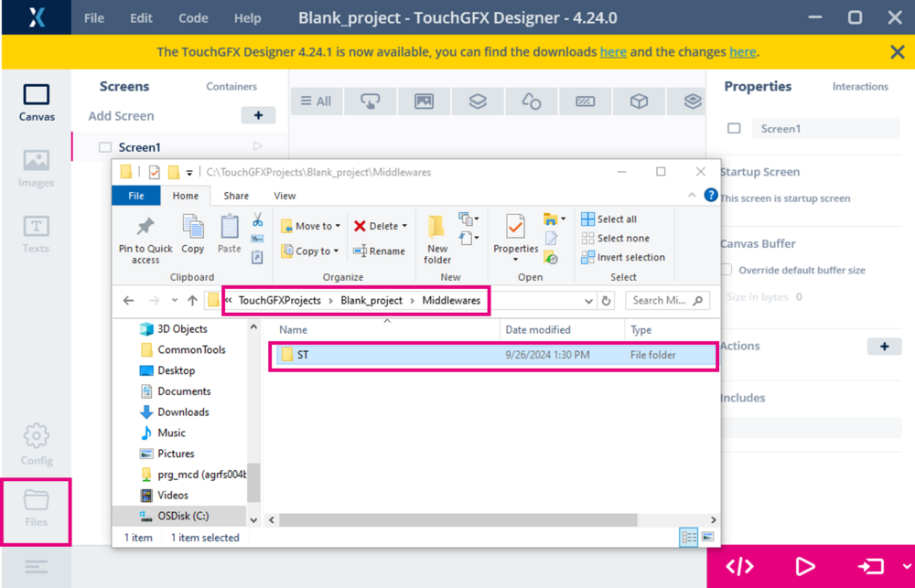Switch Explorer to the large icons view toggle

[707, 538]
